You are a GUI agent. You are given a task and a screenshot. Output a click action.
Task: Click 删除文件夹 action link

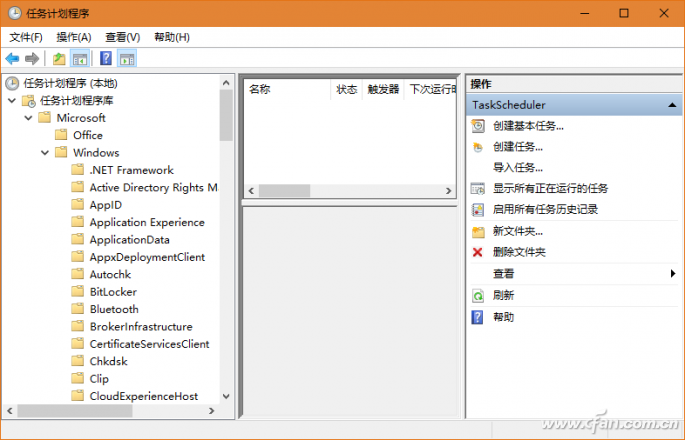[519, 252]
